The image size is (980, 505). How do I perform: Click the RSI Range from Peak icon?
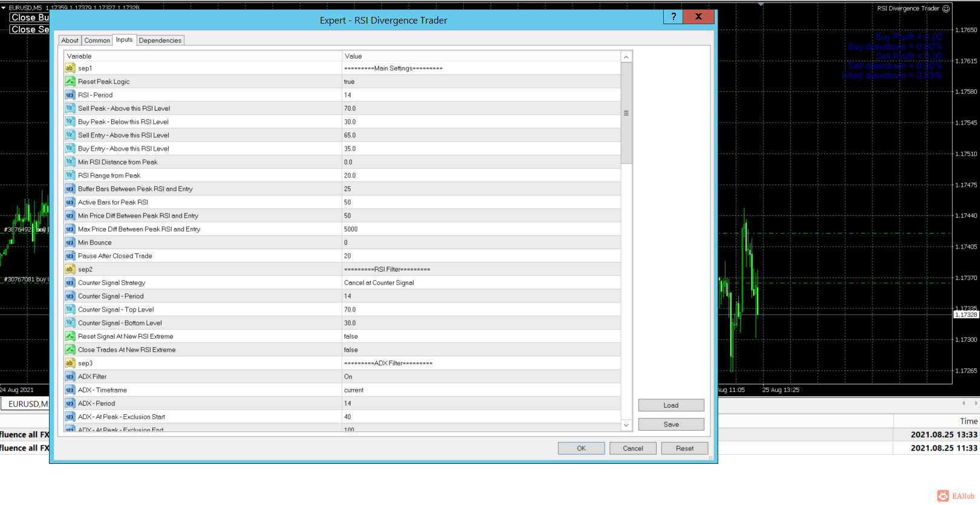click(x=70, y=175)
